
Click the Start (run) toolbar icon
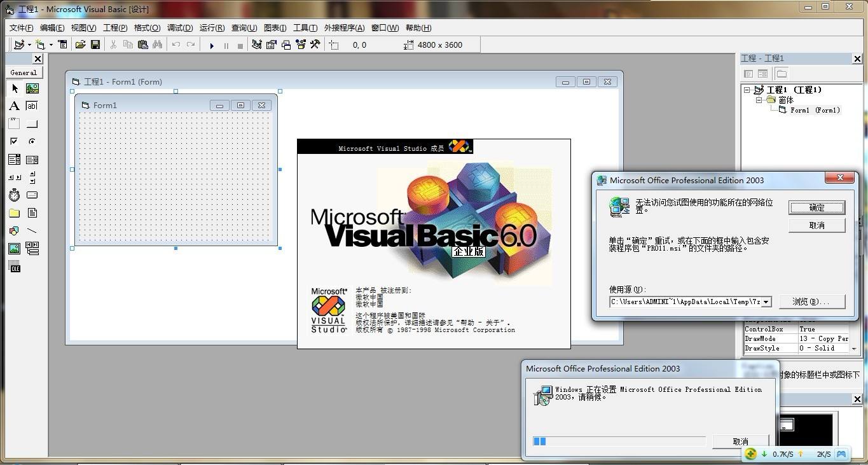pos(212,45)
